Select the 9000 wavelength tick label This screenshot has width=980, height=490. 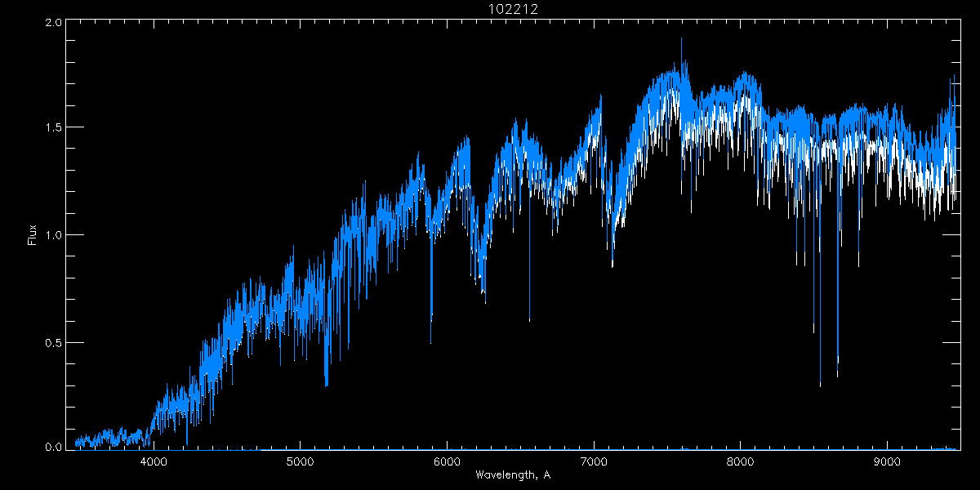(887, 461)
